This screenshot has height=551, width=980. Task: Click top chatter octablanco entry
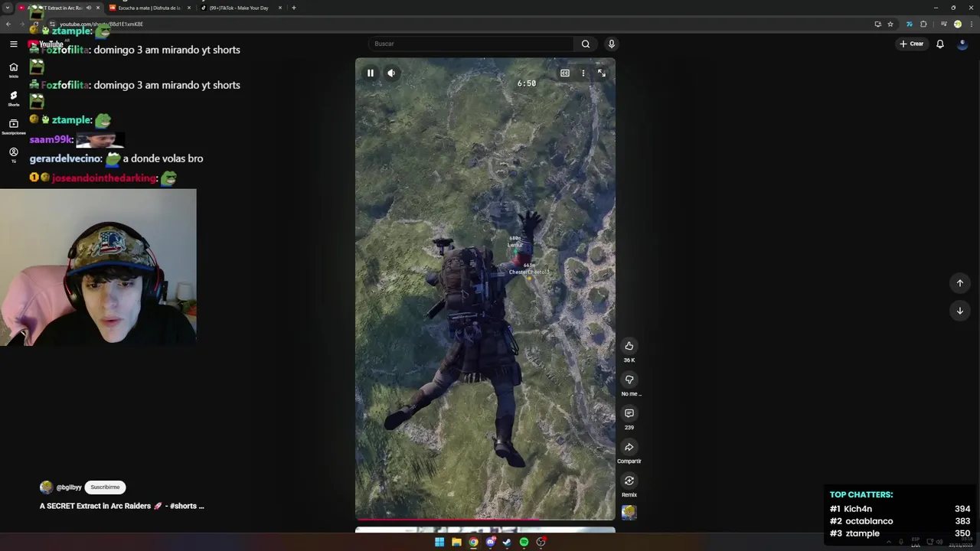pos(900,521)
